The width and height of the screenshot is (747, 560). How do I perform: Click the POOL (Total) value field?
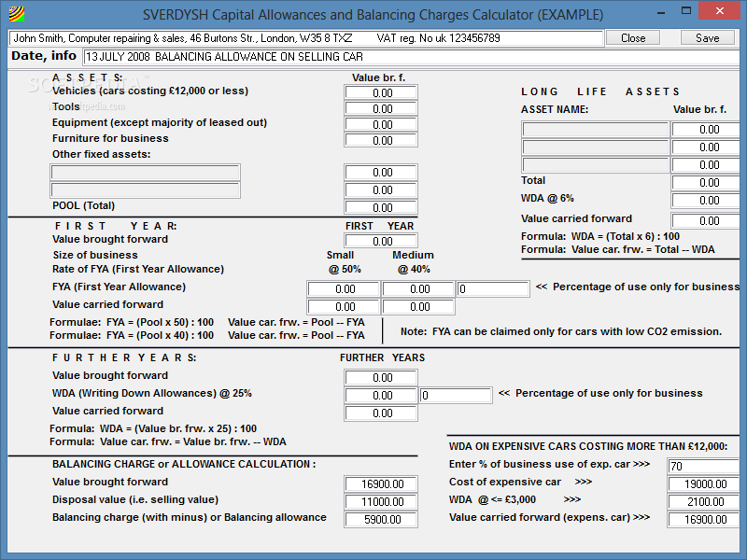(x=381, y=207)
